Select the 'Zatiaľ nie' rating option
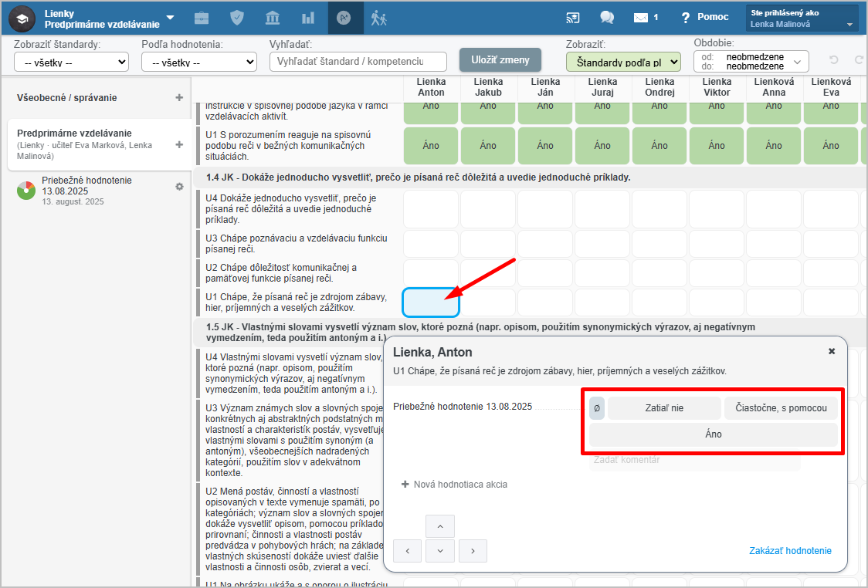 [x=664, y=408]
